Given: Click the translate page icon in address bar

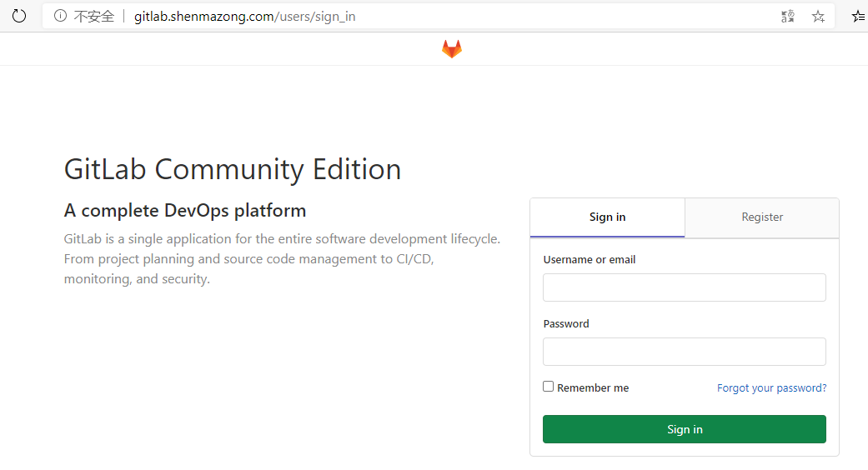Looking at the screenshot, I should click(788, 17).
